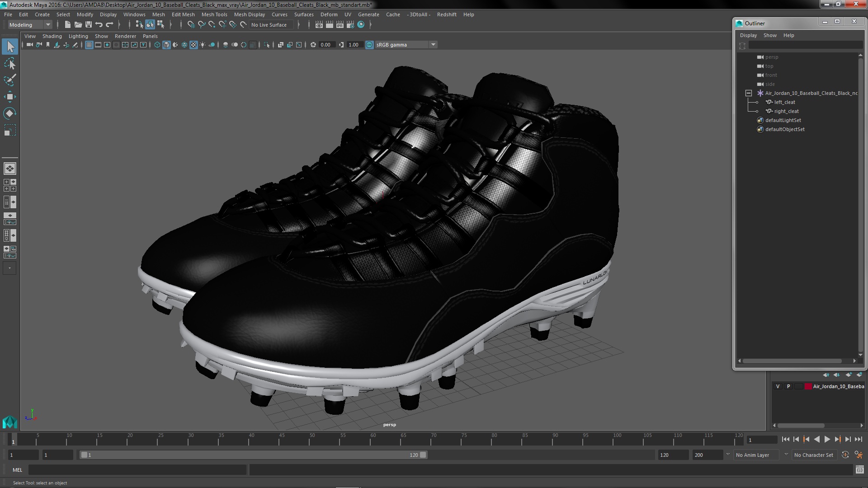This screenshot has height=488, width=868.
Task: Enable snap to curves
Action: 202,25
